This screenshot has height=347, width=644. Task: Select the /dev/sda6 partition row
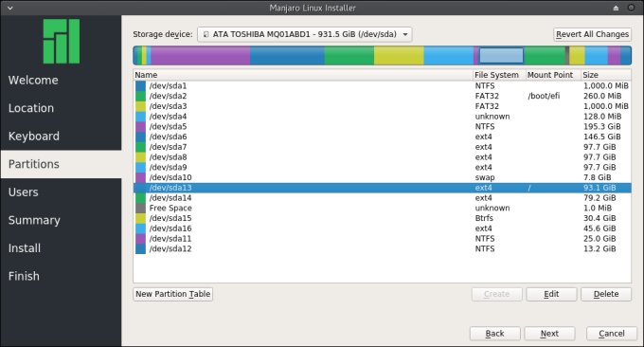pos(383,137)
